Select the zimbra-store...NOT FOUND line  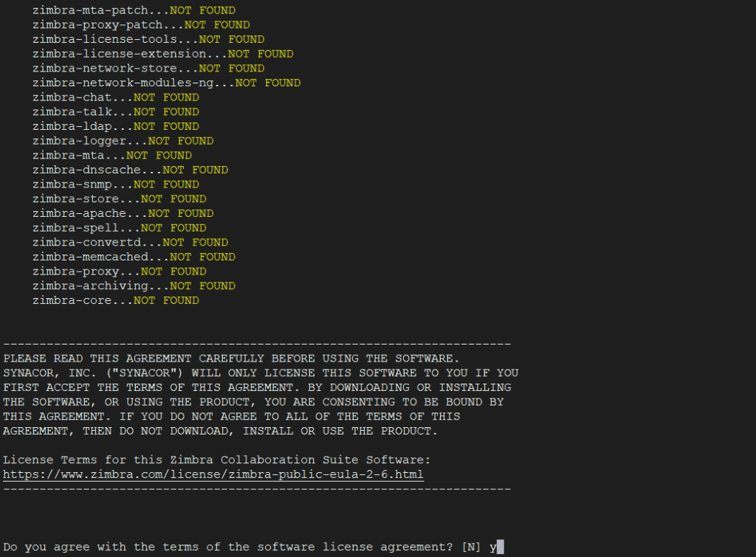pos(120,199)
